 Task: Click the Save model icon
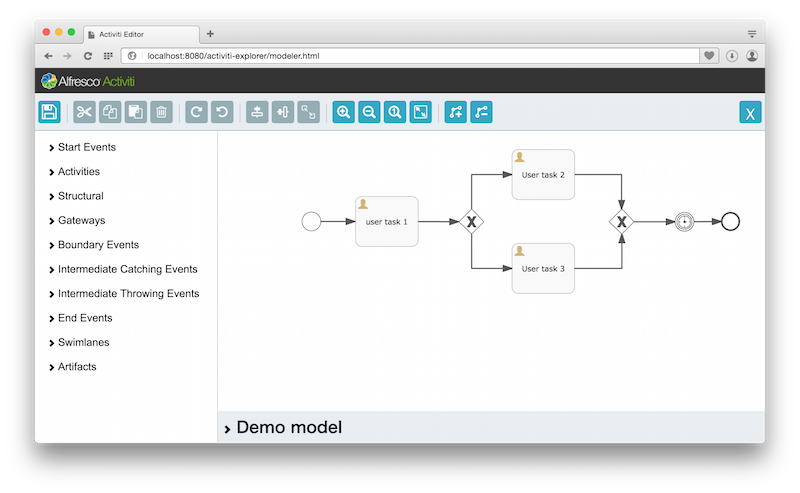tap(49, 113)
